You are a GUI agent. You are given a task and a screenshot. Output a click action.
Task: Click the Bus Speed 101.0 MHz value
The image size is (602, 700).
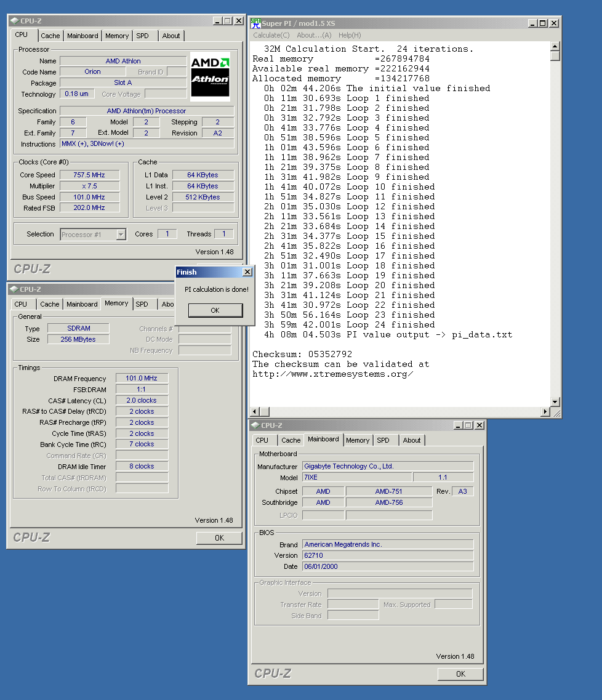pos(89,197)
